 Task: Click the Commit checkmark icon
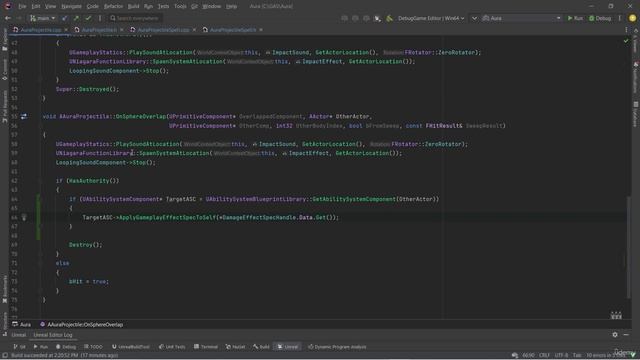(88, 18)
